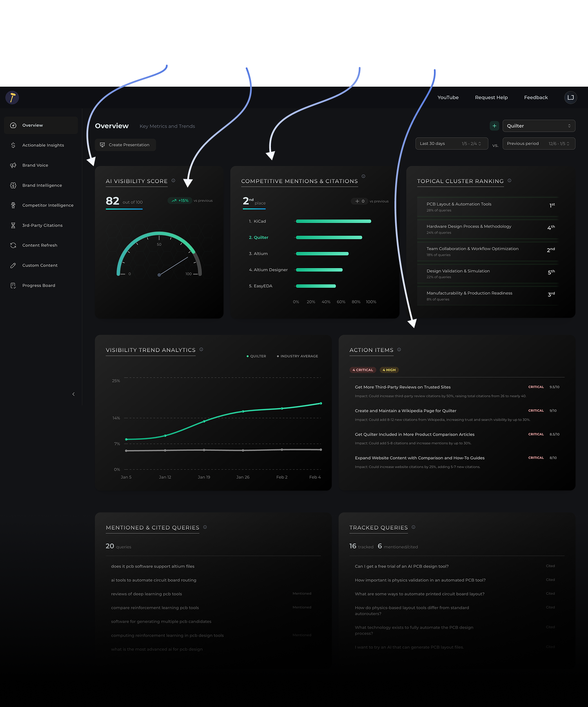
Task: Click the Quilter bar in competitive chart
Action: [329, 237]
